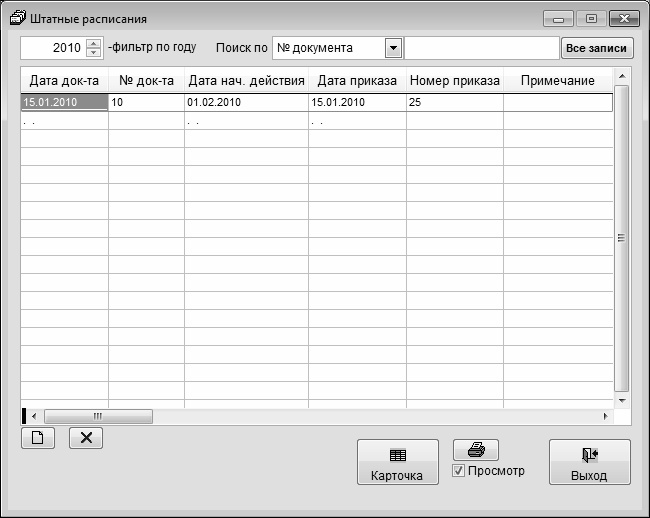Click the printer icon button
Viewport: 650px width, 518px height.
tap(476, 450)
